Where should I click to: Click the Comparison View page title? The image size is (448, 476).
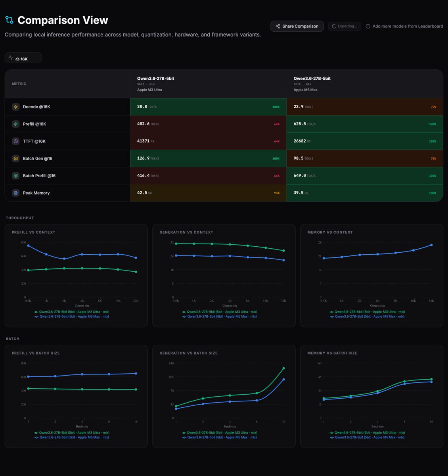click(63, 20)
